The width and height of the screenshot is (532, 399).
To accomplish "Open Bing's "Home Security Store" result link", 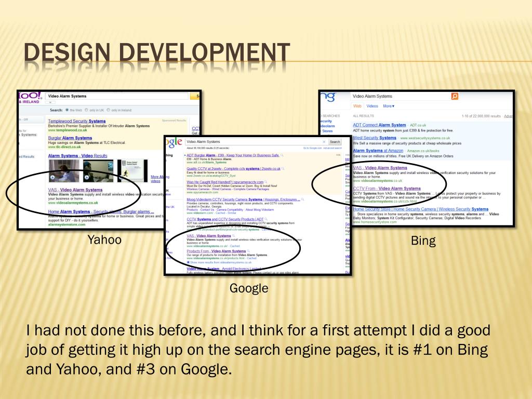I will point(421,209).
